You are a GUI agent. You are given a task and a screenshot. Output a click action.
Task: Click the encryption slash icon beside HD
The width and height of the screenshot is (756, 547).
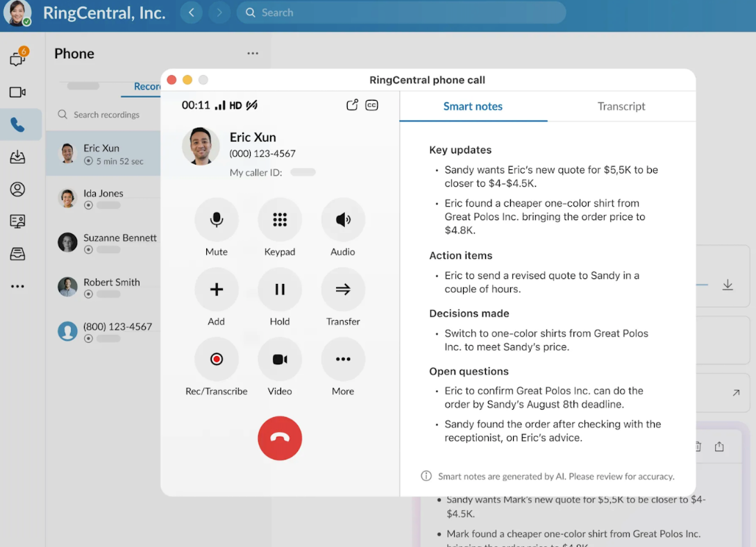click(x=252, y=105)
